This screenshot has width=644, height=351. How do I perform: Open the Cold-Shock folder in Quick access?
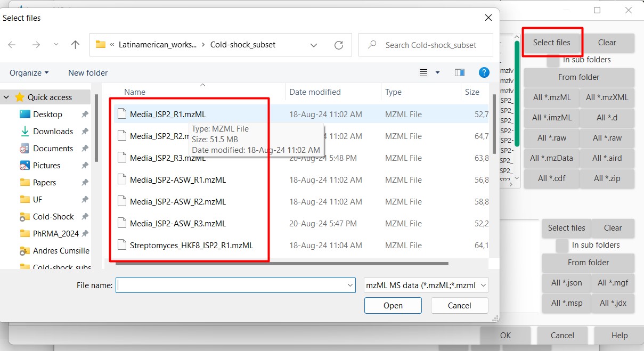54,216
